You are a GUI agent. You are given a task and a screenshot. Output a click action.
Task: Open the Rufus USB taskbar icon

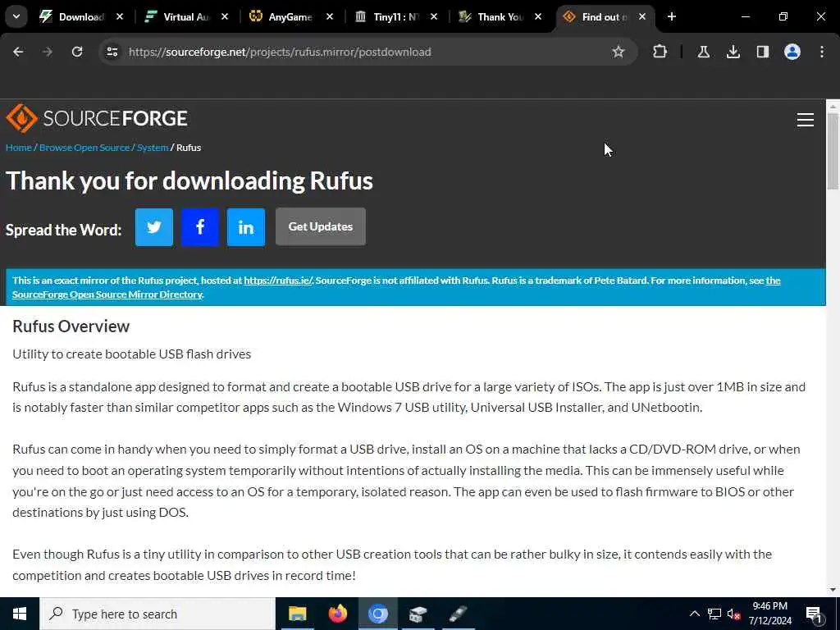(458, 614)
